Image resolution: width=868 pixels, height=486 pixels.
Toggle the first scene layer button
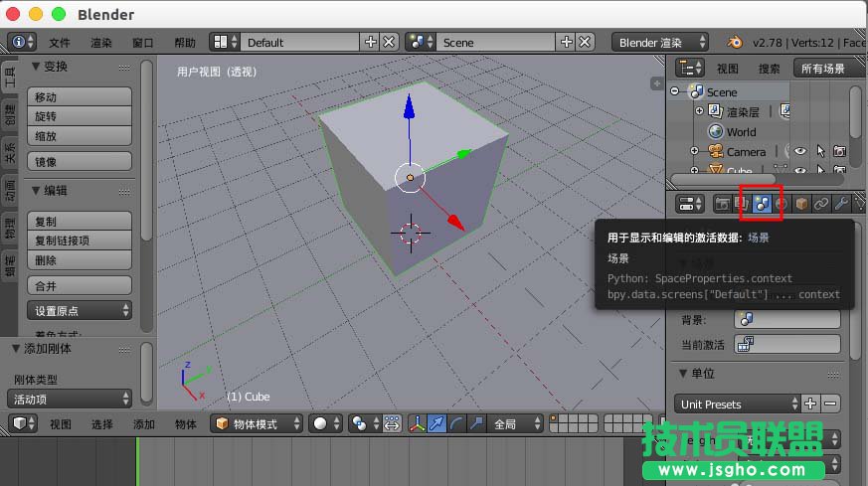tap(554, 419)
